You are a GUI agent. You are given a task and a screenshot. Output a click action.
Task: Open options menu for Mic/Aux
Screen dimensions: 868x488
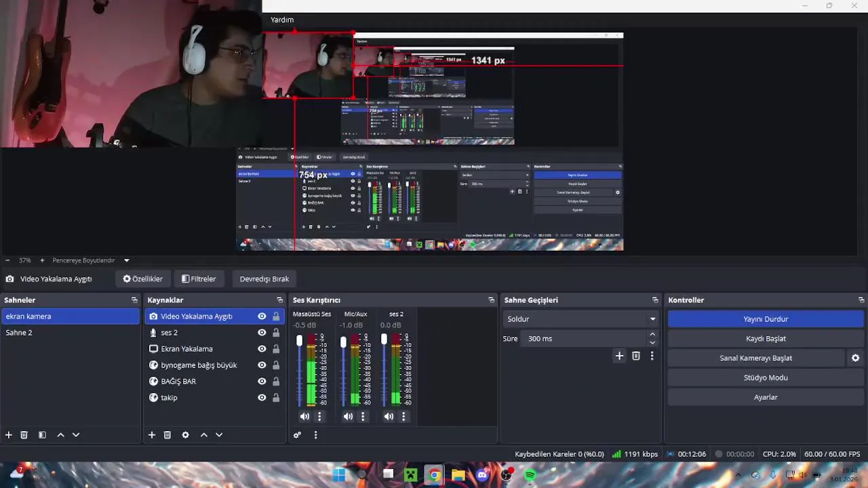(x=363, y=417)
